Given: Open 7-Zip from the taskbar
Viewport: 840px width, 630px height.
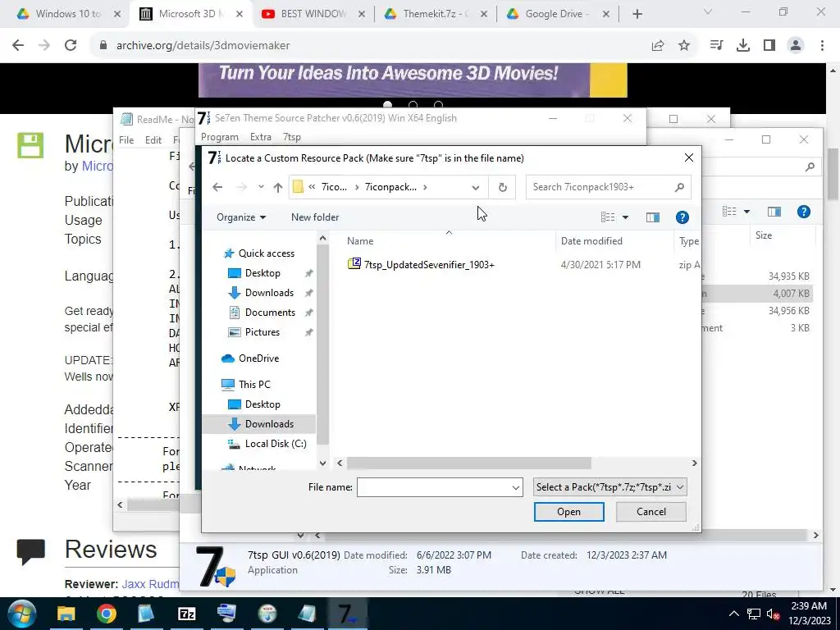Looking at the screenshot, I should 186,614.
